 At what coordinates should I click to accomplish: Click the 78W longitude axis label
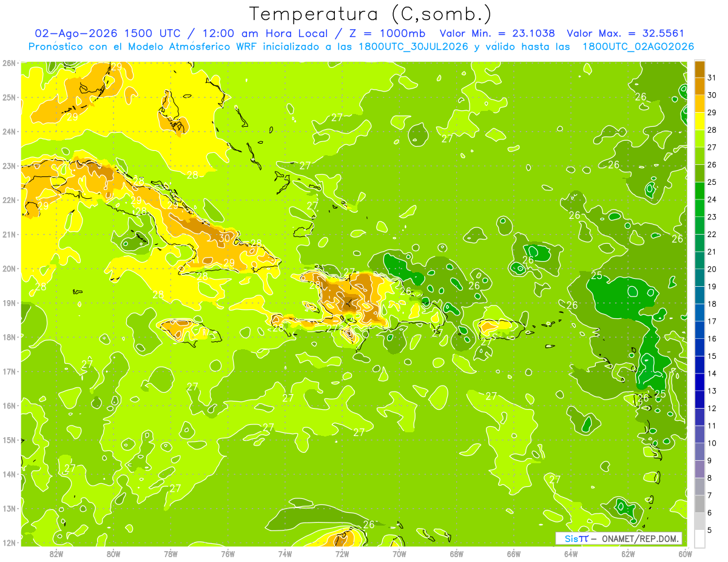[170, 554]
